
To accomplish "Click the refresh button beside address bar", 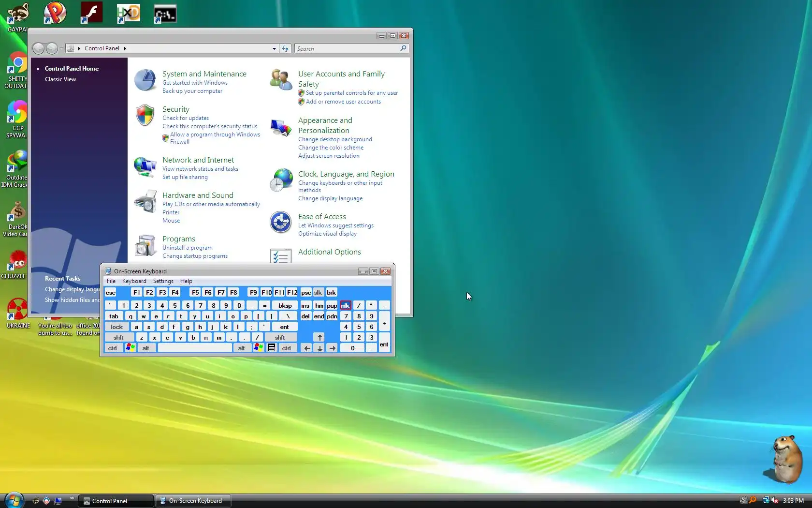I will click(285, 48).
